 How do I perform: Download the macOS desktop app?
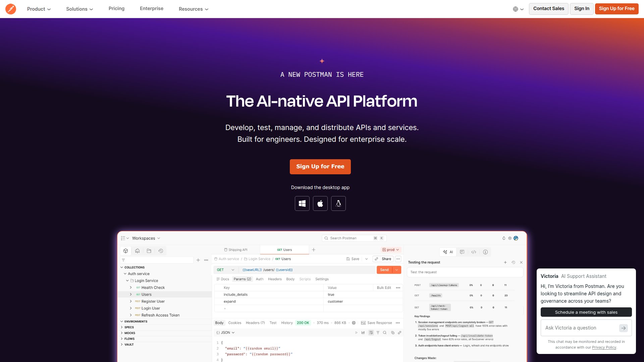pyautogui.click(x=320, y=203)
